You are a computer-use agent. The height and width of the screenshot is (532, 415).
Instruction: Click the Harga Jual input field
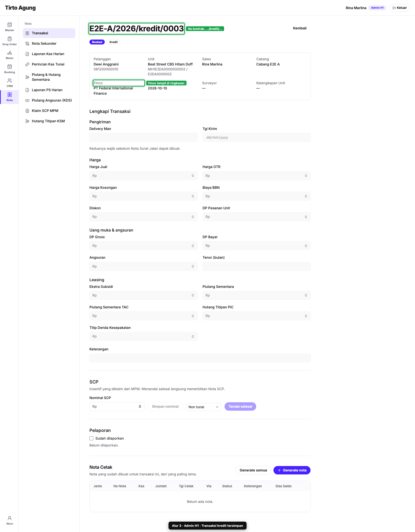[x=143, y=176]
